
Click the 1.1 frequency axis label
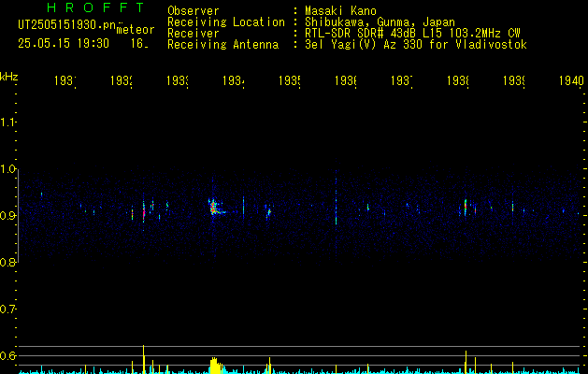[x=7, y=122]
